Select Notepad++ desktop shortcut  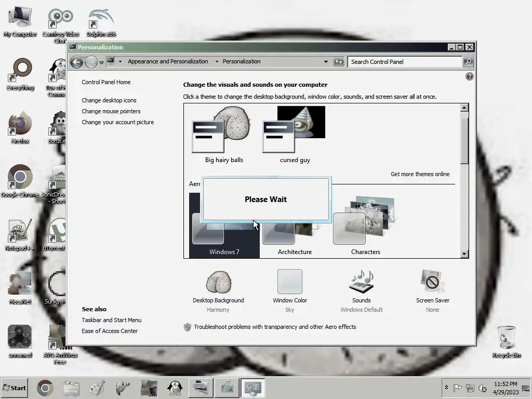[x=20, y=235]
